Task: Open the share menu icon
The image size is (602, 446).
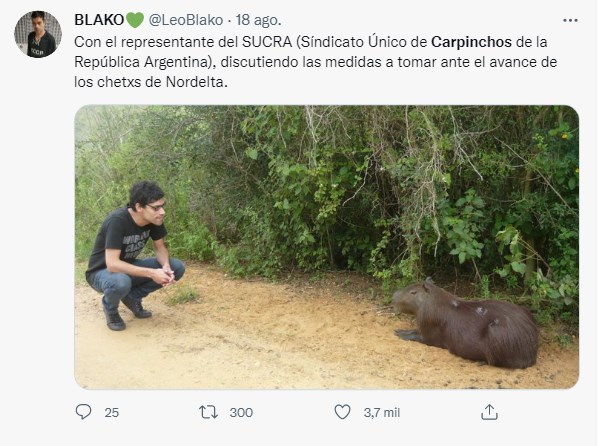Action: pos(489,412)
